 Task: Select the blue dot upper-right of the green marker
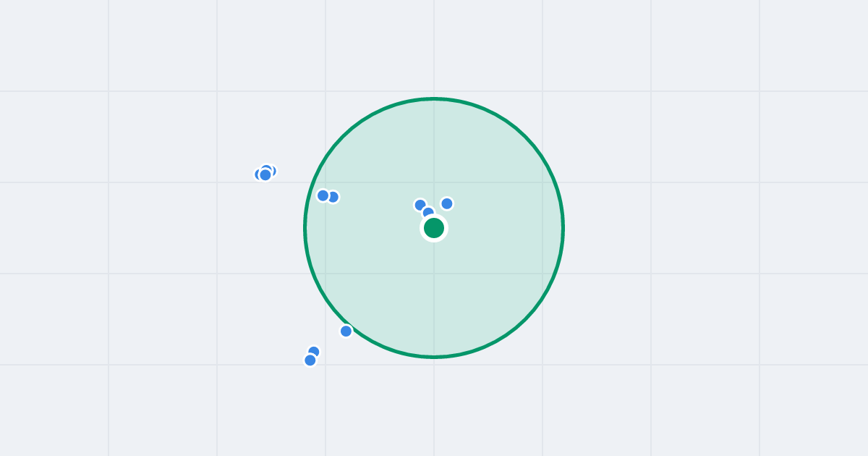(x=447, y=203)
